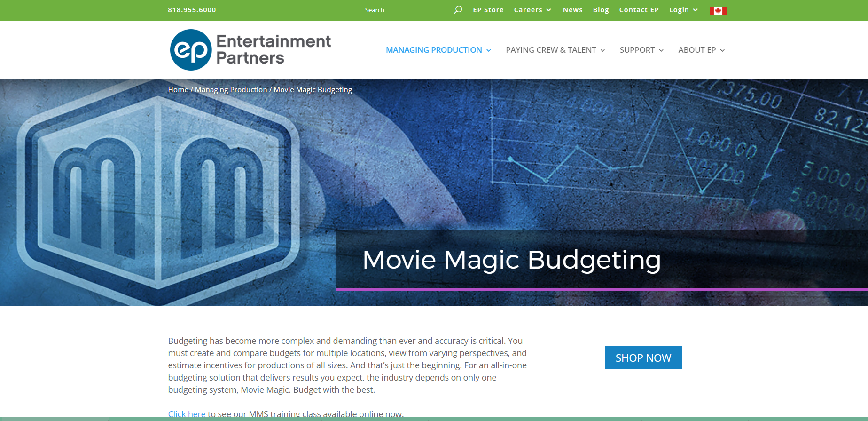Select the Canadian flag icon
Screen dimensions: 868x421
point(718,10)
